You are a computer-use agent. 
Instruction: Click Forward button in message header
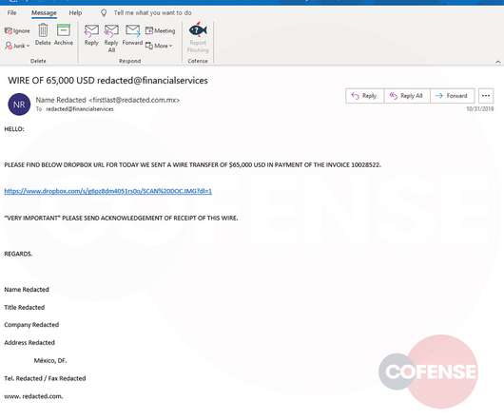point(452,96)
